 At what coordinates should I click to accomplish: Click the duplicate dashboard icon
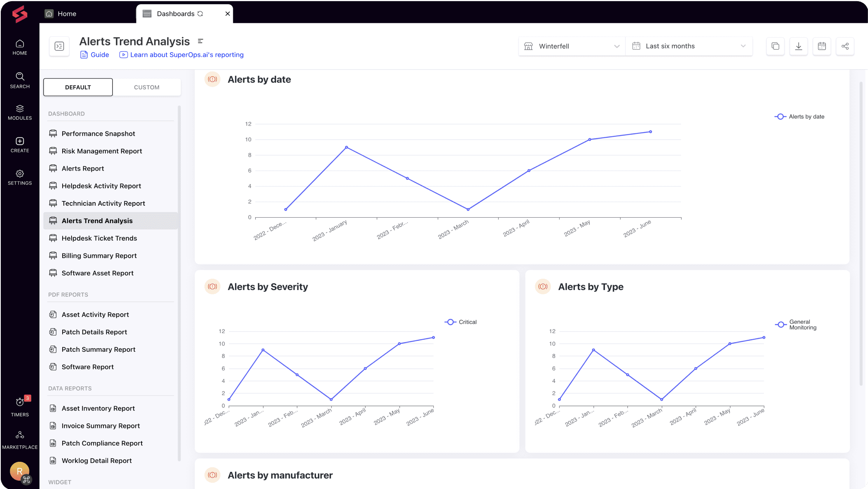tap(775, 46)
